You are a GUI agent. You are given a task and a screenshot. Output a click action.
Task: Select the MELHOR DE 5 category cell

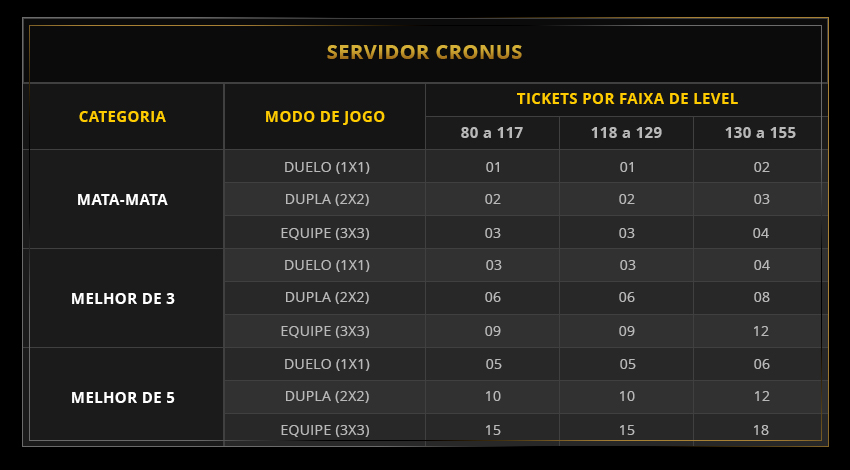122,397
